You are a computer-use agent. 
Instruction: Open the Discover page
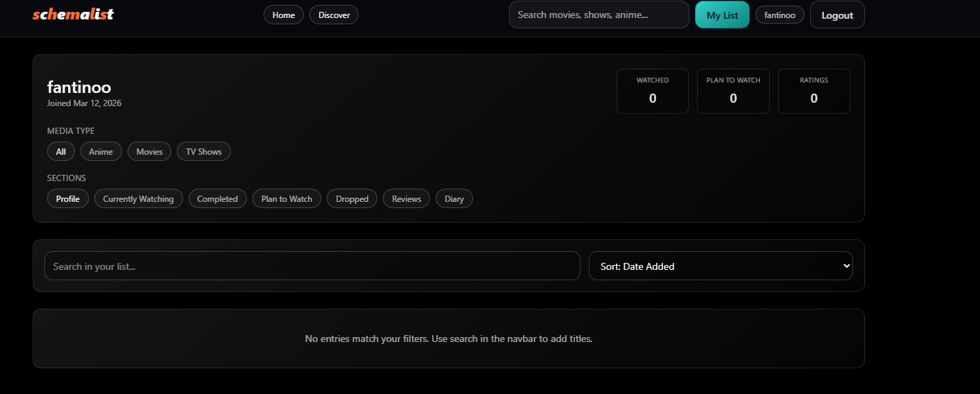tap(334, 15)
